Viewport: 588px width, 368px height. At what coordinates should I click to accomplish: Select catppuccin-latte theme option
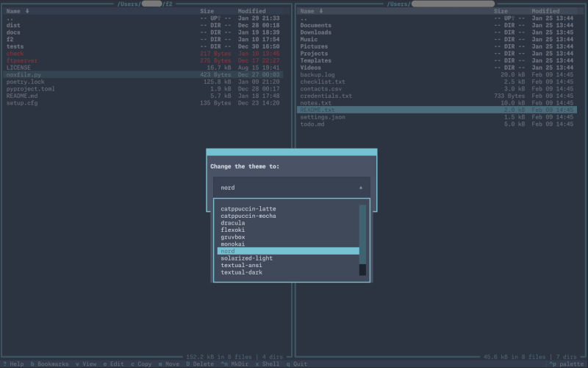pos(288,209)
